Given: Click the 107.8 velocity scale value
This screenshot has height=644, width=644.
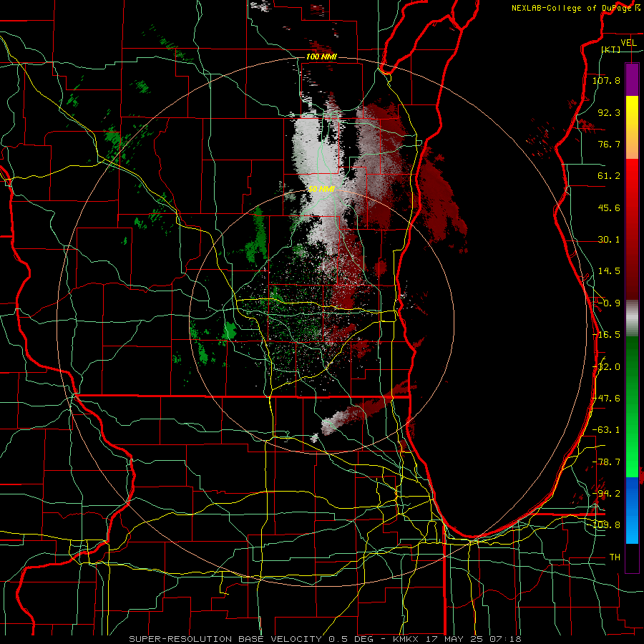Looking at the screenshot, I should (606, 80).
